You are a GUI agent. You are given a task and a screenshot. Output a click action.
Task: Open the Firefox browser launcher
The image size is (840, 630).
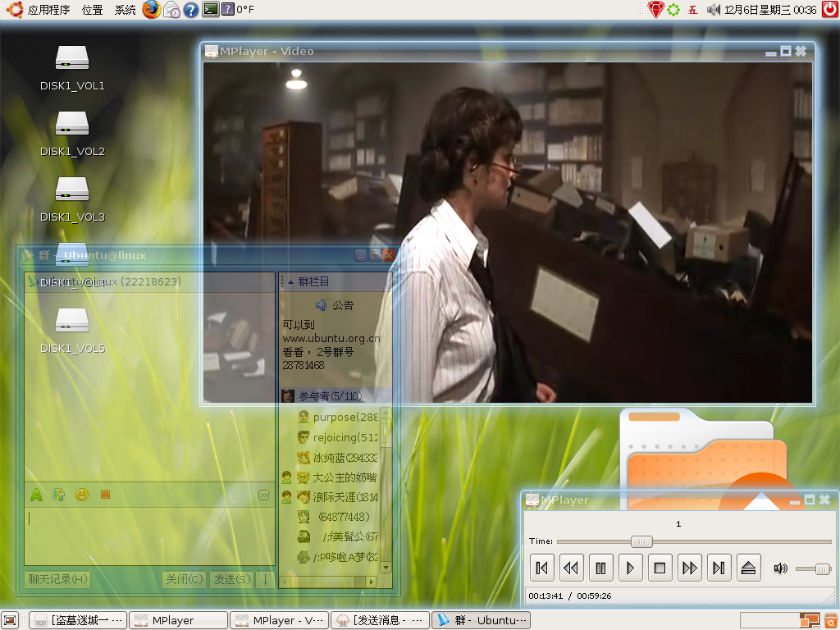coord(152,9)
